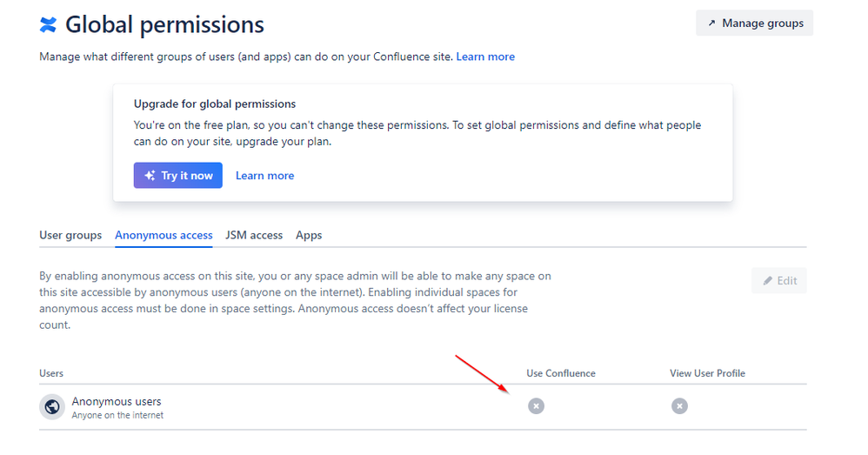The height and width of the screenshot is (455, 868).
Task: Open the Manage groups button
Action: click(x=754, y=23)
